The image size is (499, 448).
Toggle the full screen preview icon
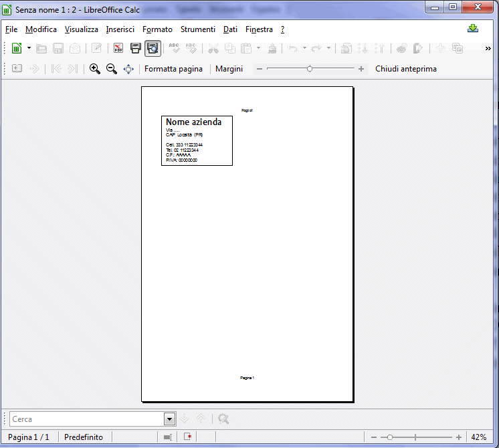tap(128, 69)
